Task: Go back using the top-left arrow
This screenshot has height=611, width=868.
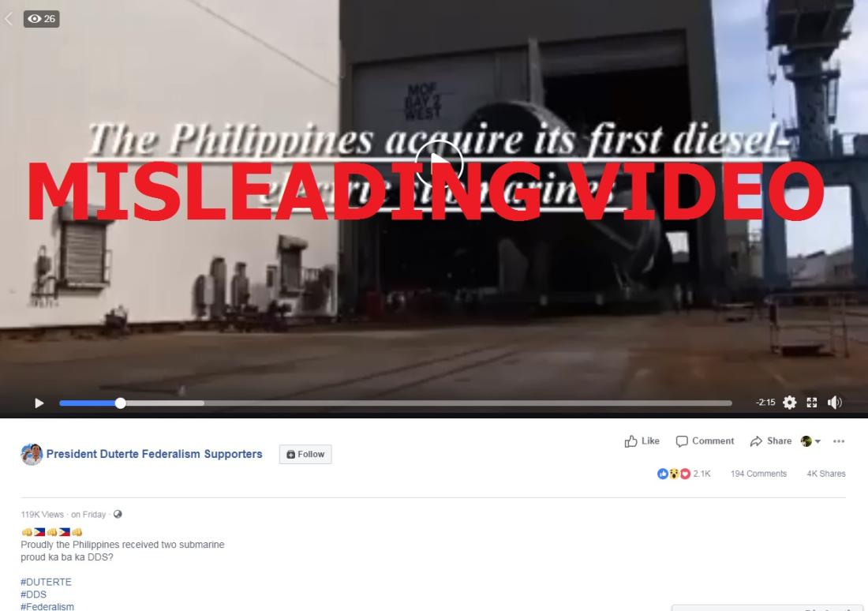Action: click(9, 19)
